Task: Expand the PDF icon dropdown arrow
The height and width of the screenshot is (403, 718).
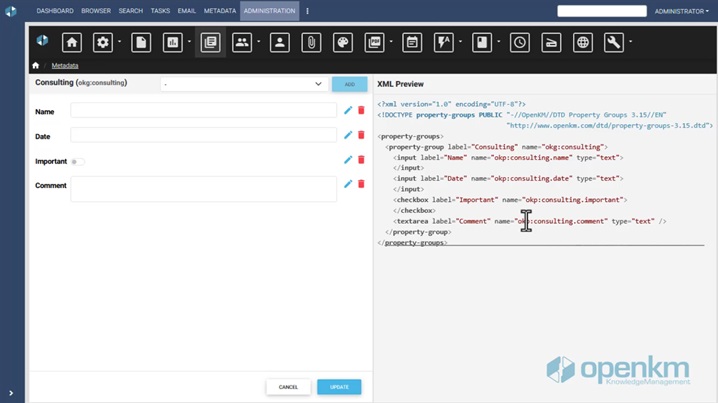Action: (391, 42)
